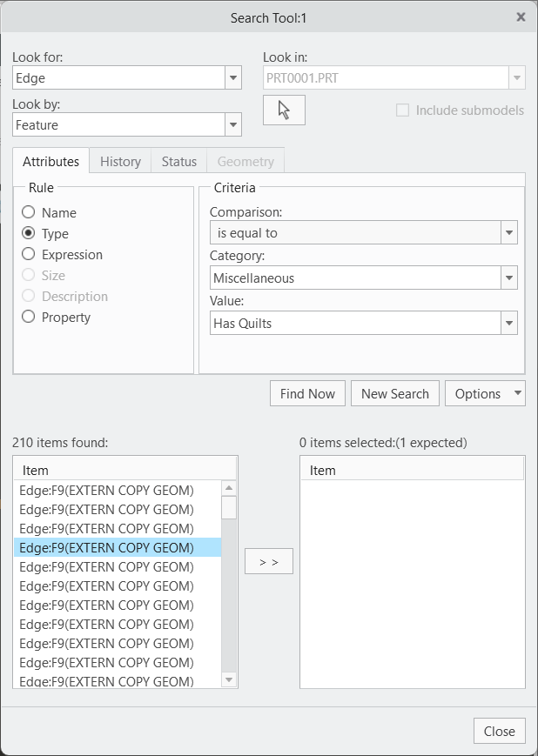538x756 pixels.
Task: Select the Expression rule radio button
Action: pyautogui.click(x=29, y=254)
